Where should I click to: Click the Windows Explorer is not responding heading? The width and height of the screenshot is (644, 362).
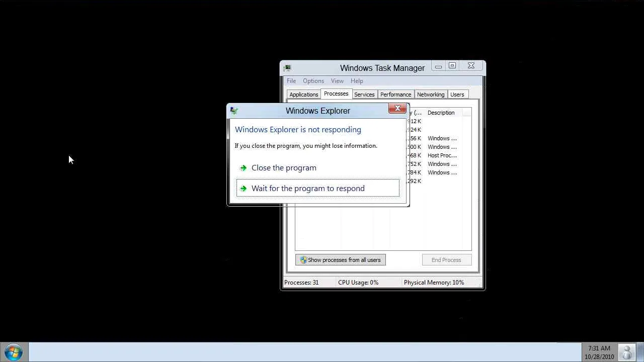(x=298, y=130)
